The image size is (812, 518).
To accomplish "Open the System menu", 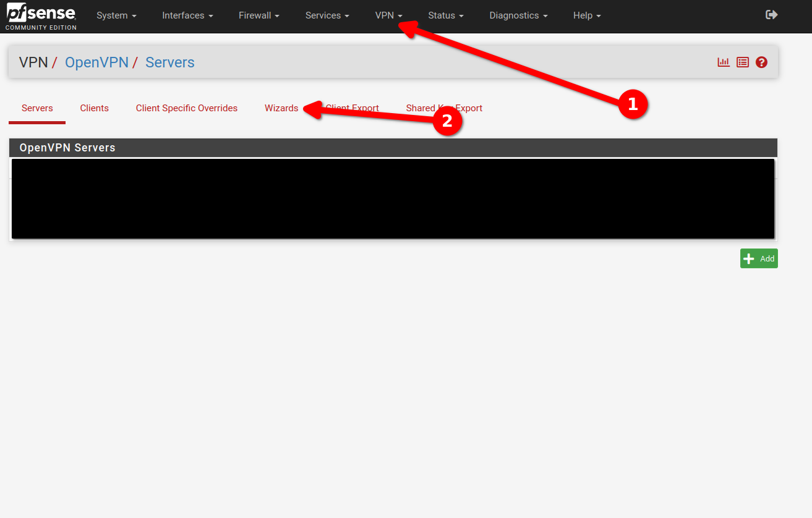I will pos(116,15).
